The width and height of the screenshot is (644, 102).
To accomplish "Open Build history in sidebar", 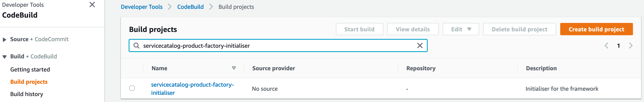I will (26, 94).
